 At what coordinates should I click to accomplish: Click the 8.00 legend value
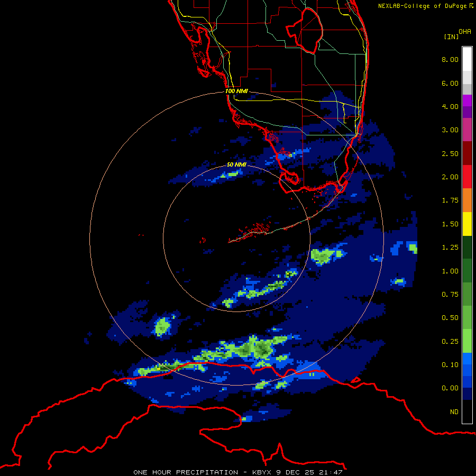[450, 59]
